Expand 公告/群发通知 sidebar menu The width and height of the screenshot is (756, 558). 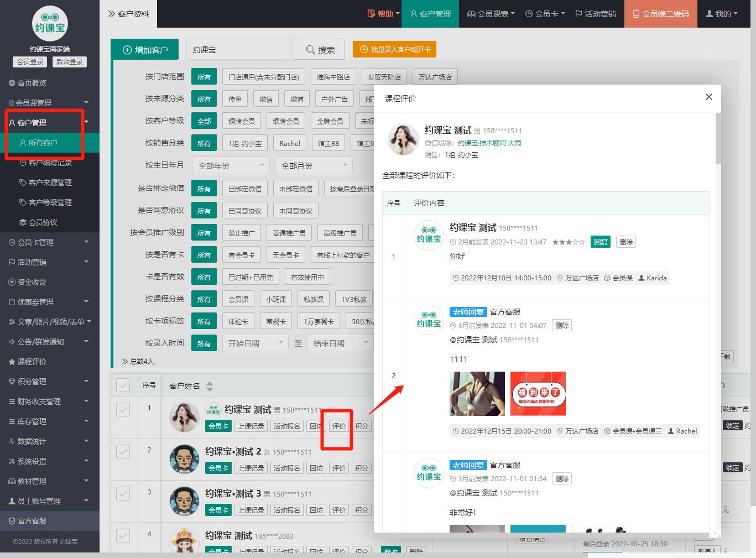point(50,342)
